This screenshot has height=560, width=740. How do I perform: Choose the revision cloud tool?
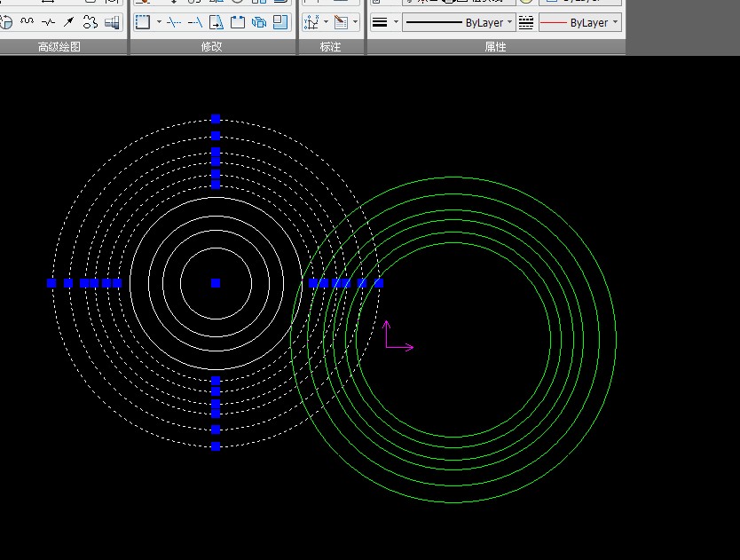point(90,21)
